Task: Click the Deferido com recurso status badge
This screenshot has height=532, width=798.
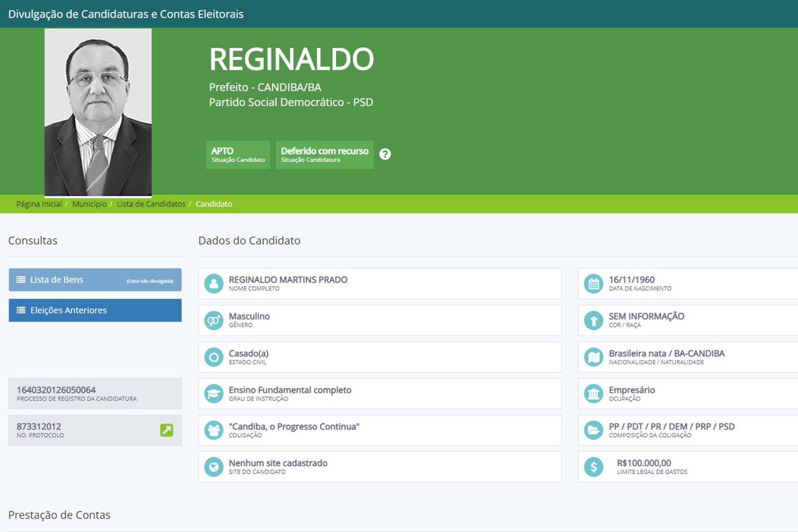Action: (x=325, y=155)
